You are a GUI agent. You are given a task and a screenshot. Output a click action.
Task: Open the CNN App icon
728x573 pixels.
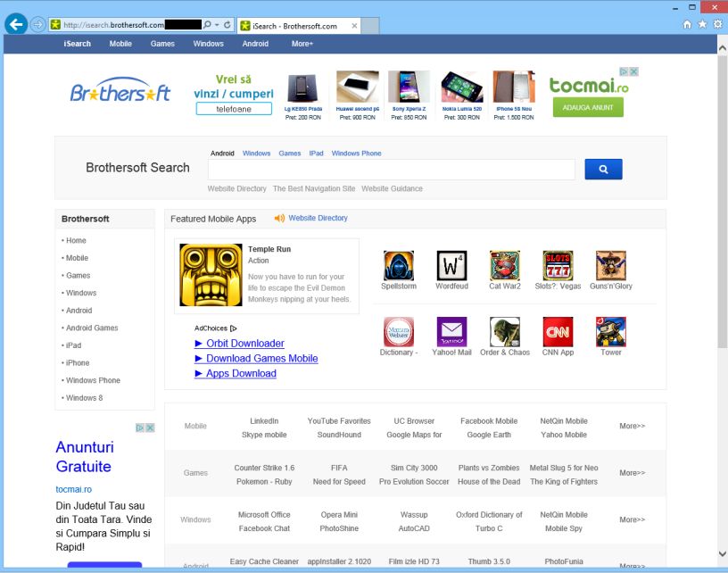[x=558, y=332]
